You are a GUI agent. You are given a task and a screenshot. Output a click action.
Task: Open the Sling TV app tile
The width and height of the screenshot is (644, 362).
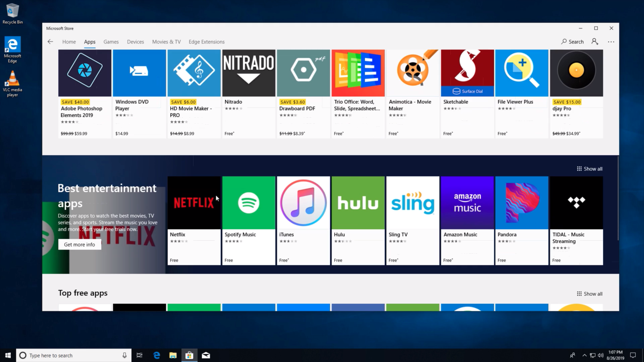tap(413, 221)
